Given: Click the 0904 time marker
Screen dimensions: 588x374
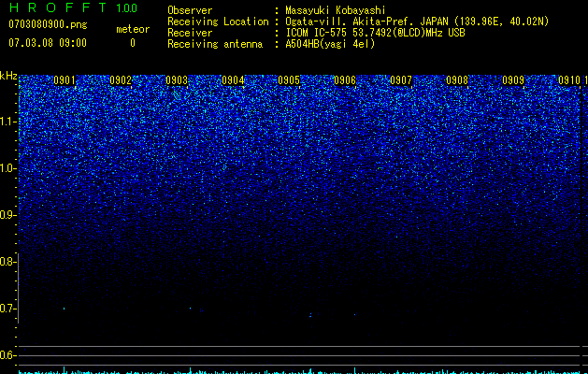Looking at the screenshot, I should click(233, 80).
